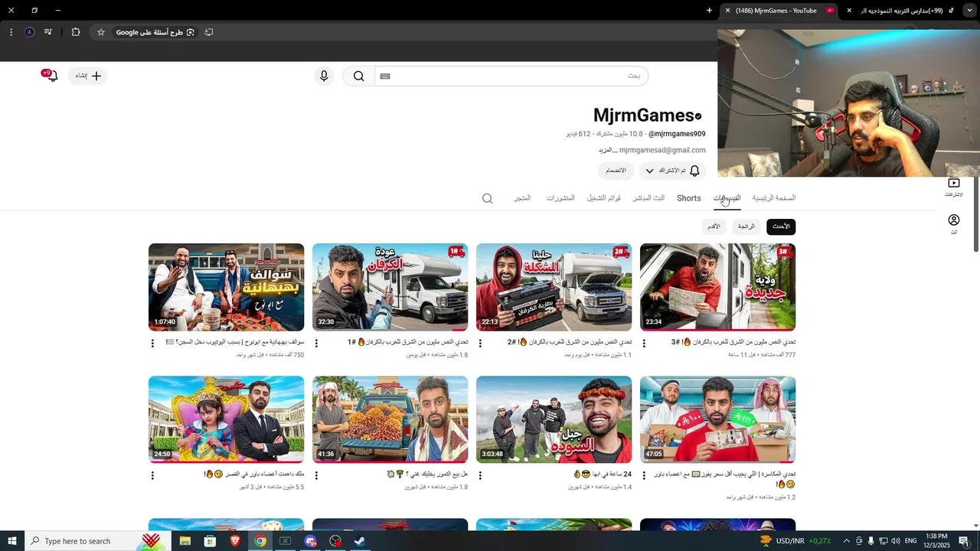Open channel description more link

tap(606, 151)
